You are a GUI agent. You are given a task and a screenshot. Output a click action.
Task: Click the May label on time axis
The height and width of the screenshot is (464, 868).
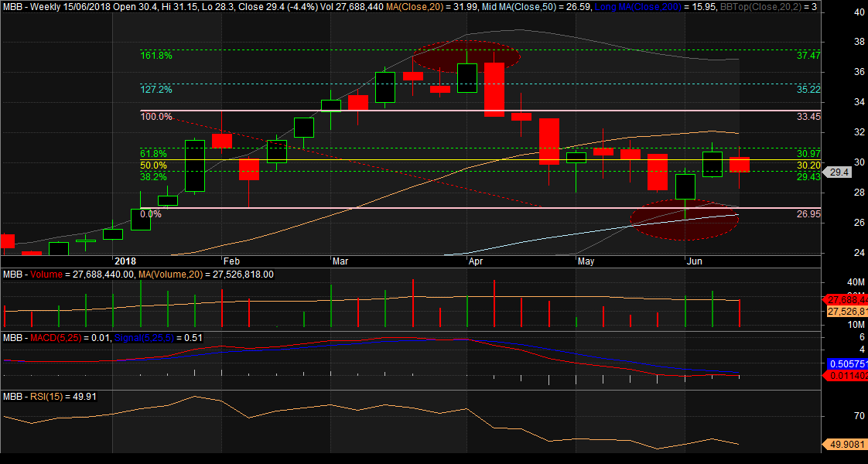pyautogui.click(x=586, y=261)
